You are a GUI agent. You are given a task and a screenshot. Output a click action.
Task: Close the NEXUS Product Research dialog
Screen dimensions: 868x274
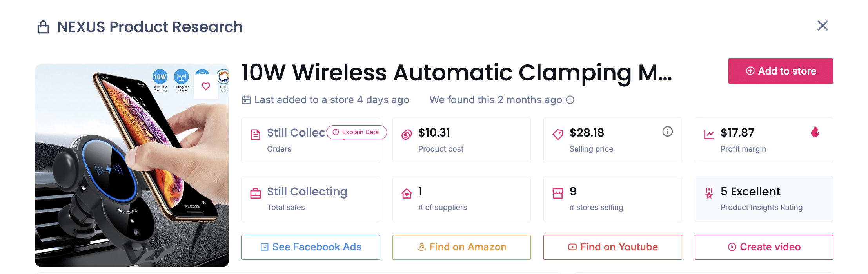pos(823,26)
